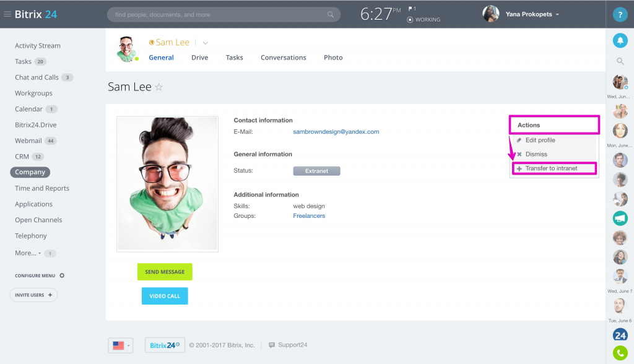Open Tasks in the left sidebar
This screenshot has width=634, height=364.
tap(23, 61)
